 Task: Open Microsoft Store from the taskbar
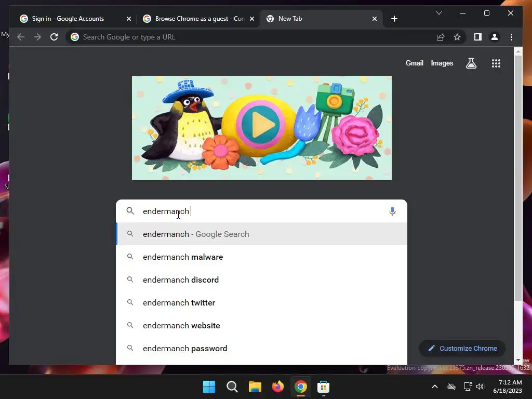point(323,387)
